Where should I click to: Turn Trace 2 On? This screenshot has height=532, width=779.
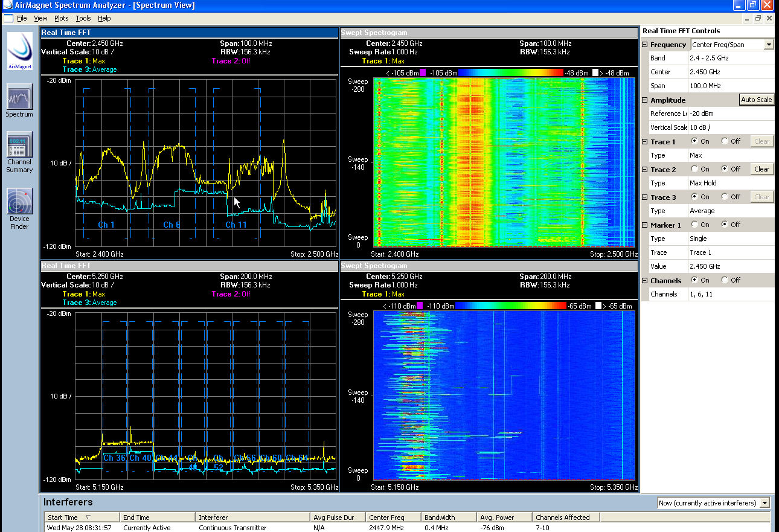[694, 169]
